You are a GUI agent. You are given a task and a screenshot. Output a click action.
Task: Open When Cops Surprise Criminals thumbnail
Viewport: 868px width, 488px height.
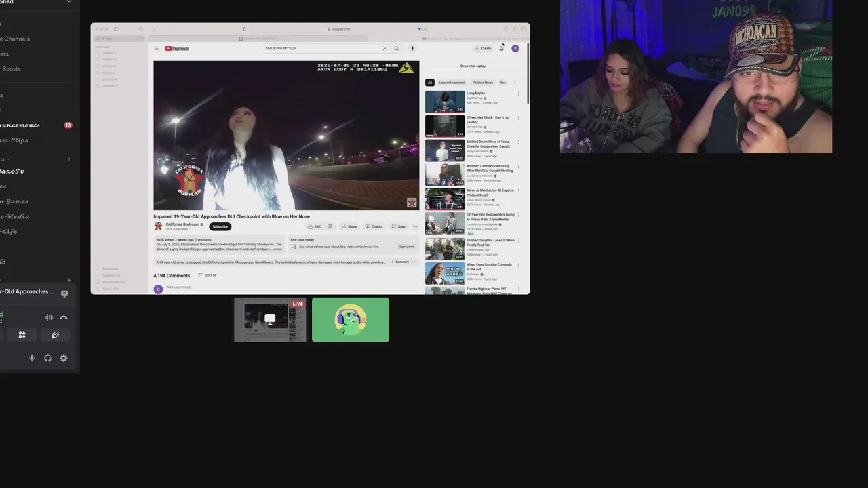tap(445, 273)
